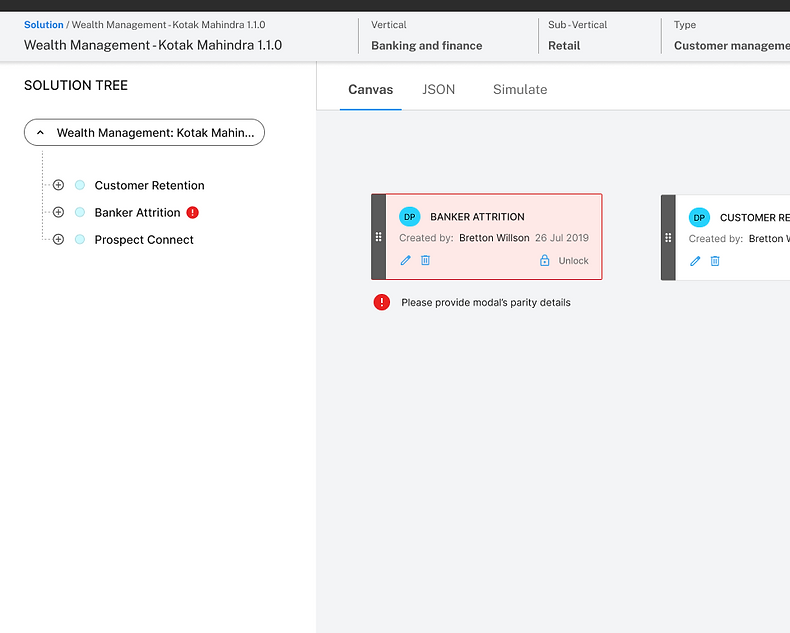Click the lock icon on Banker Attrition card

pos(545,260)
